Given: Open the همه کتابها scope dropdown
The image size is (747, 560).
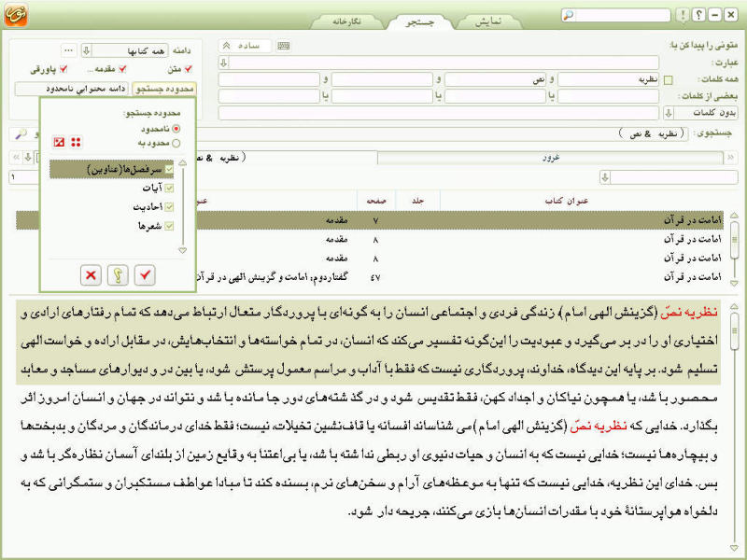Looking at the screenshot, I should coord(86,50).
